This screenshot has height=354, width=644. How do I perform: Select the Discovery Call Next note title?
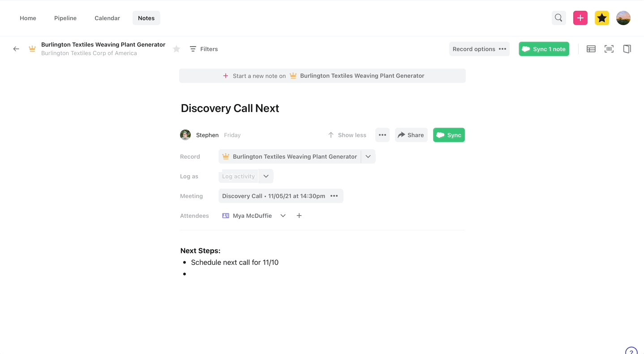pyautogui.click(x=230, y=108)
